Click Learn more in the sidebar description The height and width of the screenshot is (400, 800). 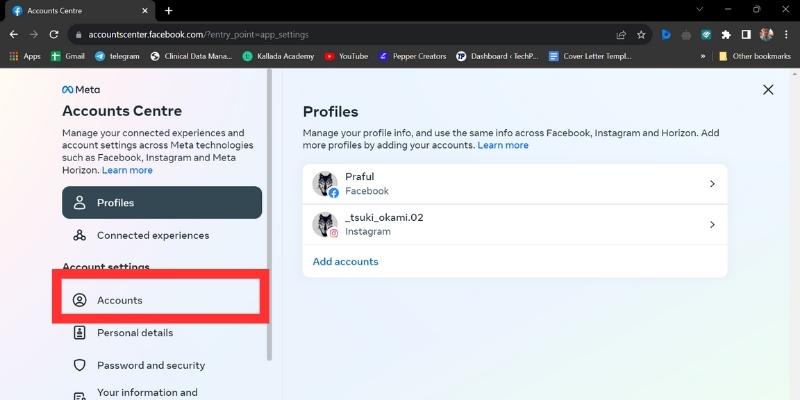(x=127, y=170)
